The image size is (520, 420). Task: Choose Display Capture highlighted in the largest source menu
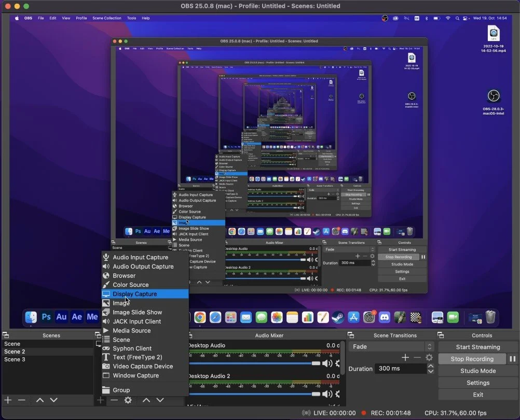point(145,294)
